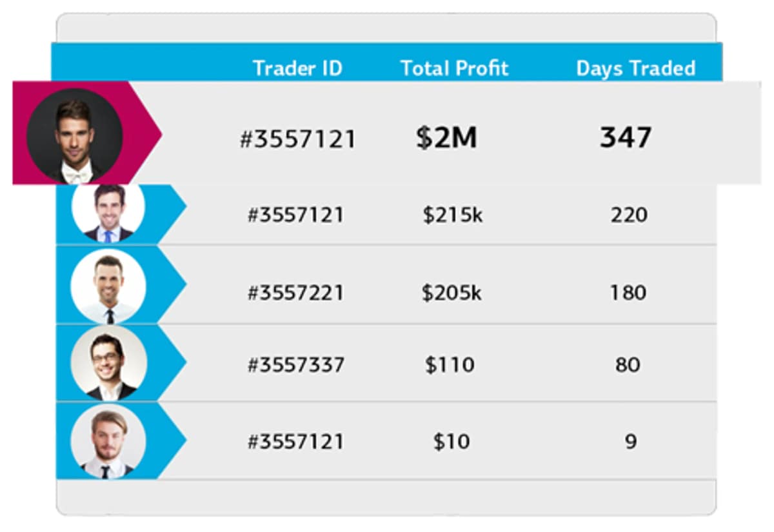
Task: Select the pink arrow badge of the top trader
Action: click(87, 133)
